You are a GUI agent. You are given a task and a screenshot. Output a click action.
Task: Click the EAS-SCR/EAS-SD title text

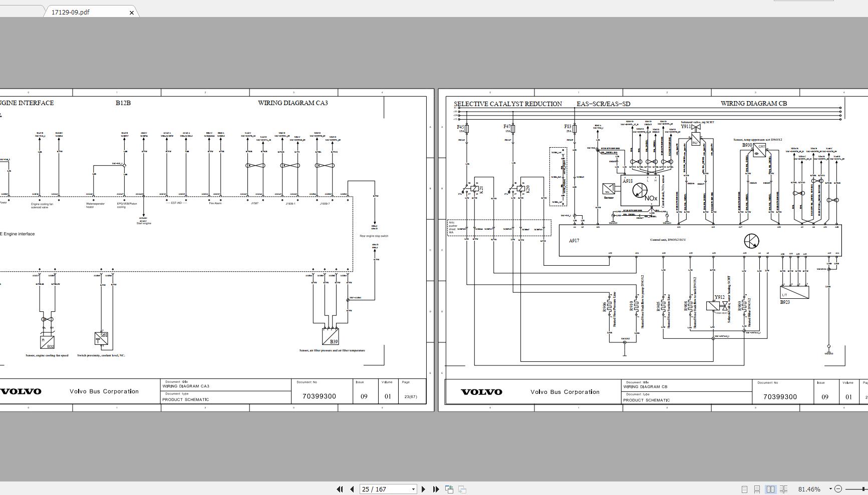click(x=604, y=104)
